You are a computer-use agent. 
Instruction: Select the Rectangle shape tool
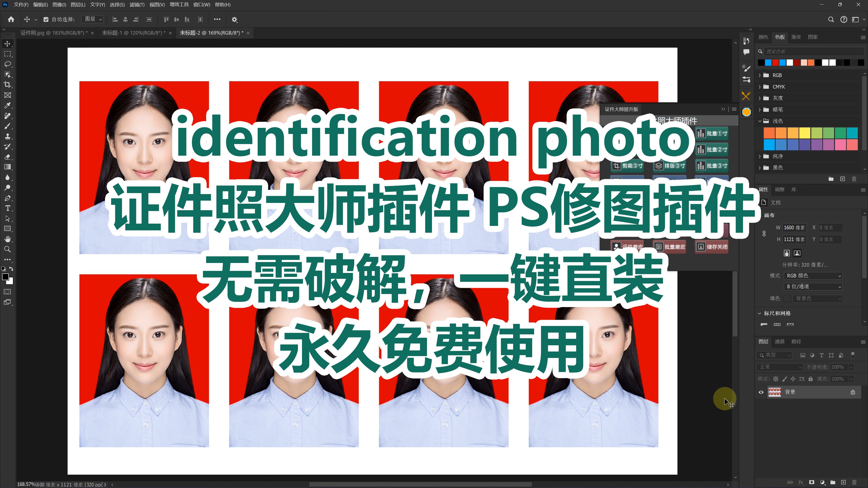(7, 229)
